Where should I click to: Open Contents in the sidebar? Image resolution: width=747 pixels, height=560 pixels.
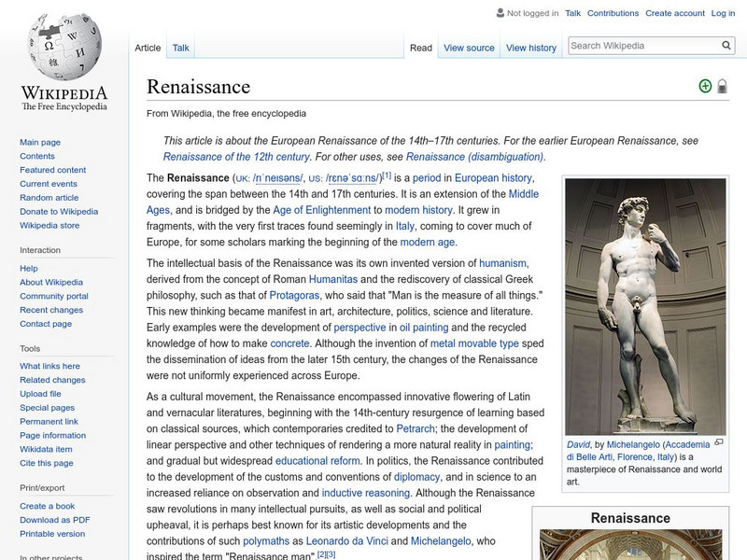pos(37,156)
